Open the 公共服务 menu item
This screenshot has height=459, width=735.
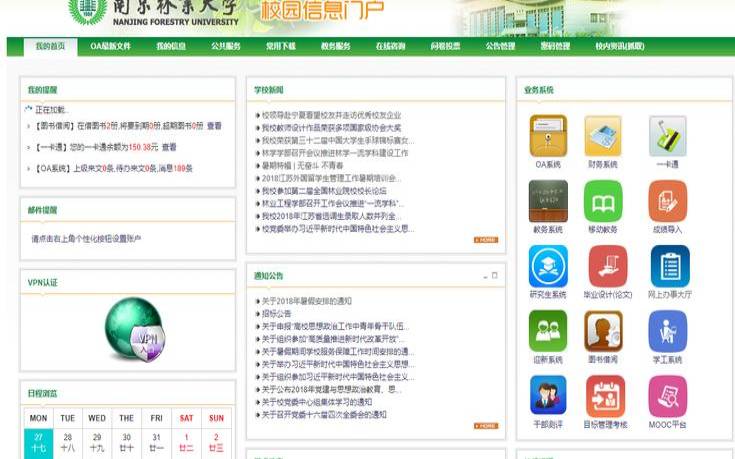pos(226,46)
